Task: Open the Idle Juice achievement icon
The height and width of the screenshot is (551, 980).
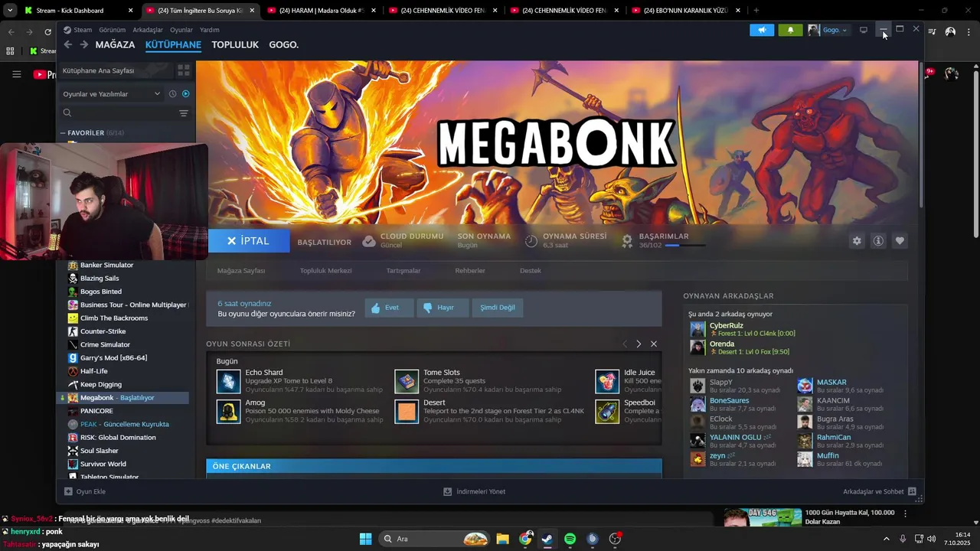Action: [x=607, y=381]
